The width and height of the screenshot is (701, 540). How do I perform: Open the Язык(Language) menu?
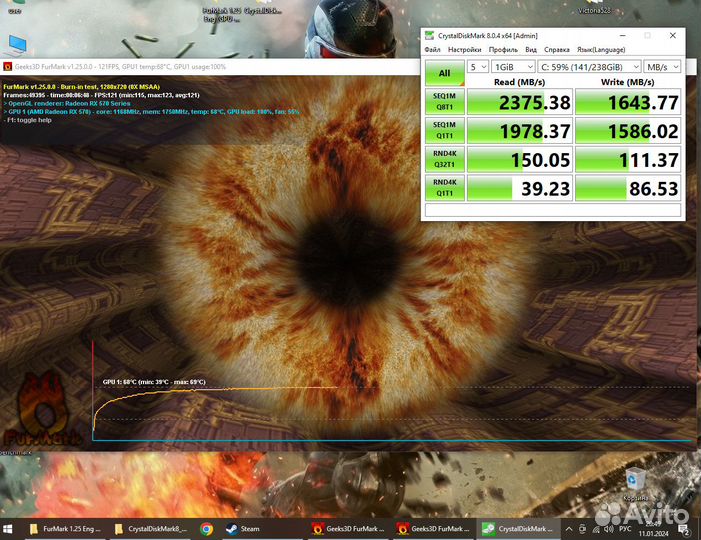pos(601,50)
